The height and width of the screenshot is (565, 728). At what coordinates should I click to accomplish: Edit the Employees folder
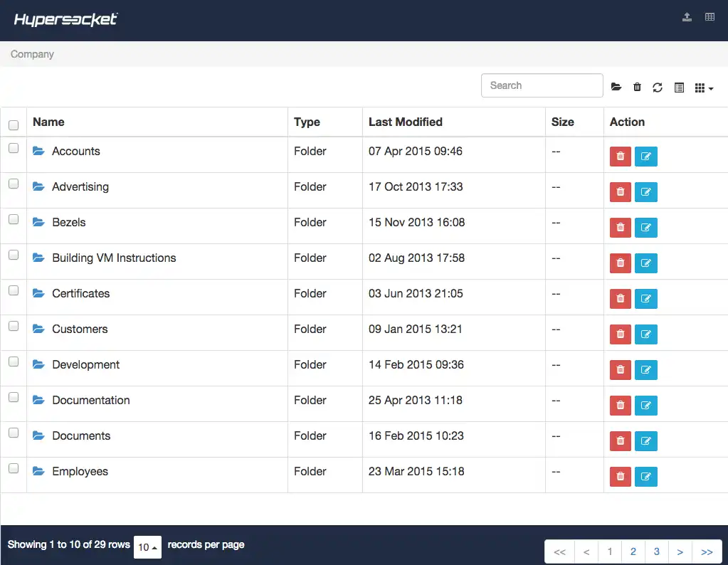point(646,476)
